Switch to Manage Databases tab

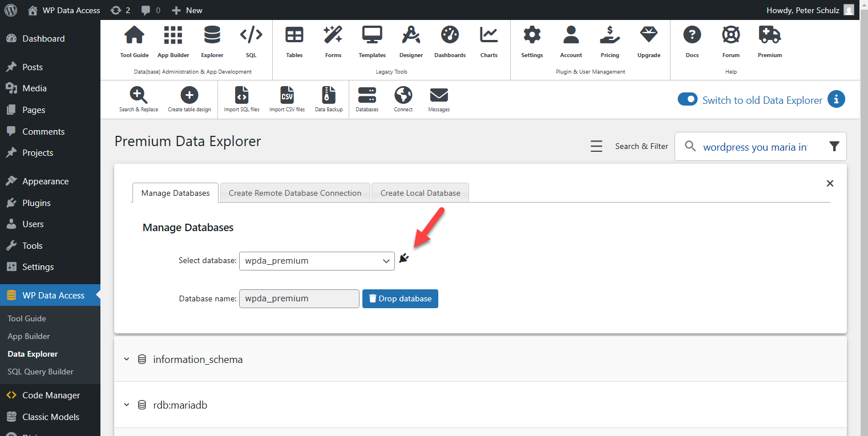pos(176,193)
